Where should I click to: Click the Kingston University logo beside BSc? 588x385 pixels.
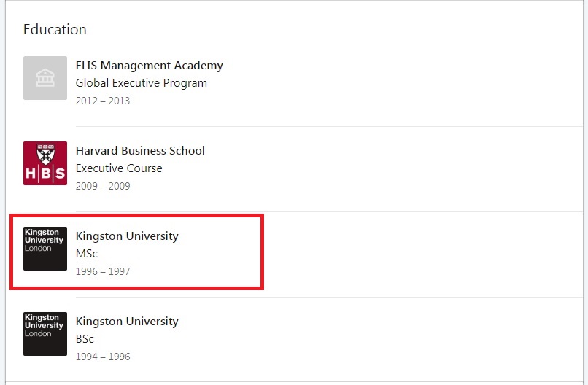tap(45, 334)
